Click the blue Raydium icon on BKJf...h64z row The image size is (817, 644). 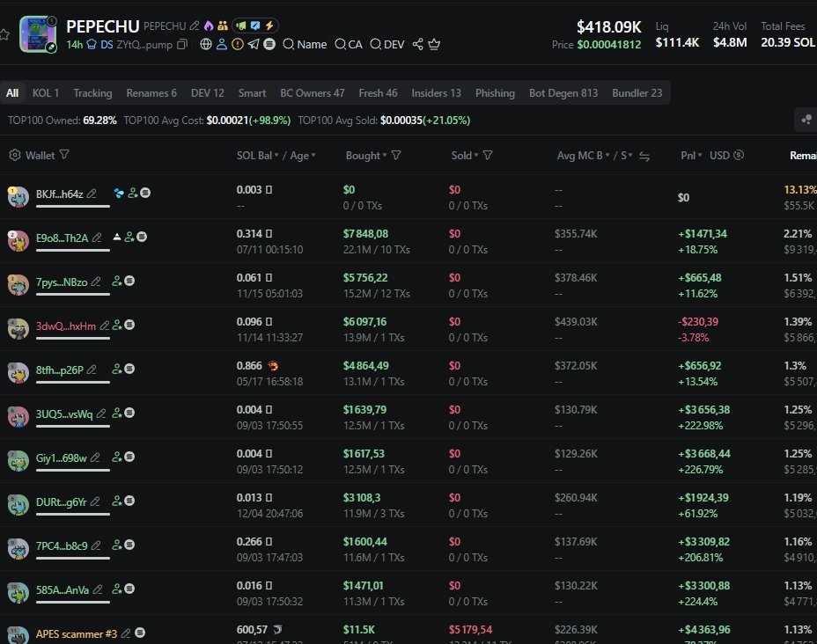[x=119, y=194]
